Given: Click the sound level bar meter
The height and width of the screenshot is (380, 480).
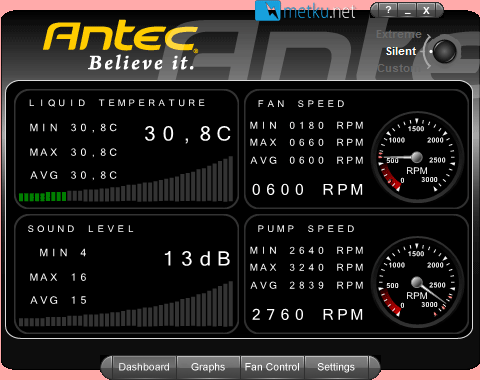Looking at the screenshot, I should coord(126,304).
